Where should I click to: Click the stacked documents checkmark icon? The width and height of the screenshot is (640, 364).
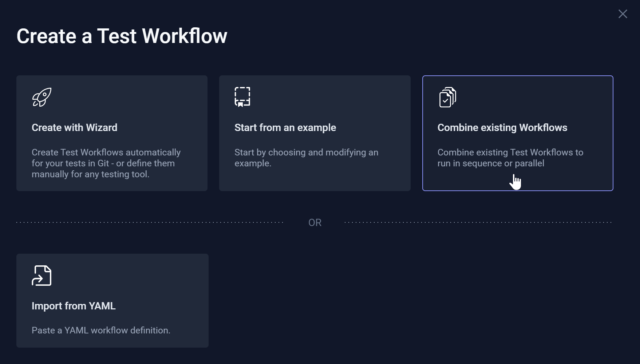(x=447, y=97)
